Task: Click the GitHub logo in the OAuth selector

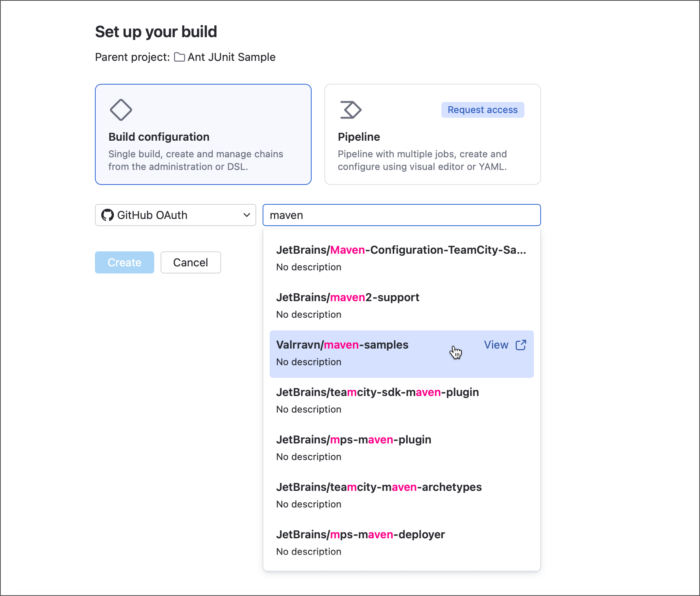Action: (x=107, y=215)
